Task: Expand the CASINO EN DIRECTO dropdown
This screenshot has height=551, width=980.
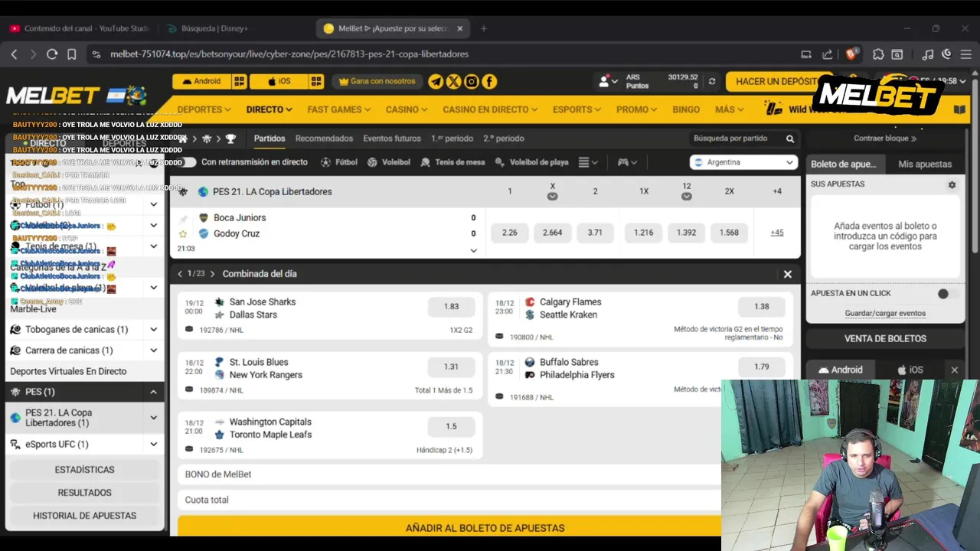Action: coord(491,109)
